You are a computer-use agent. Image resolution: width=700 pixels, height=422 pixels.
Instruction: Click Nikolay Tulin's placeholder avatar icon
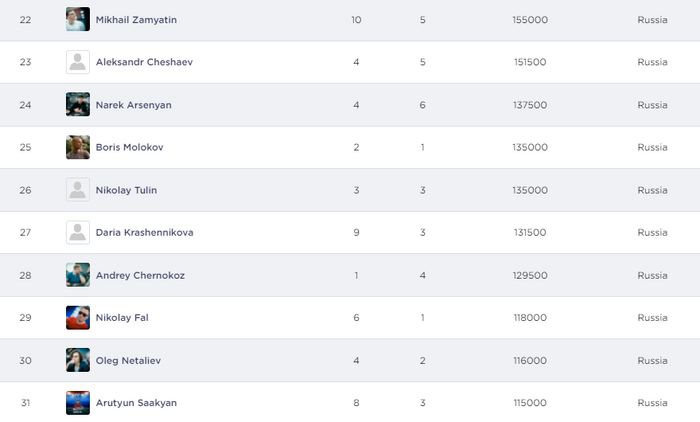[x=78, y=190]
